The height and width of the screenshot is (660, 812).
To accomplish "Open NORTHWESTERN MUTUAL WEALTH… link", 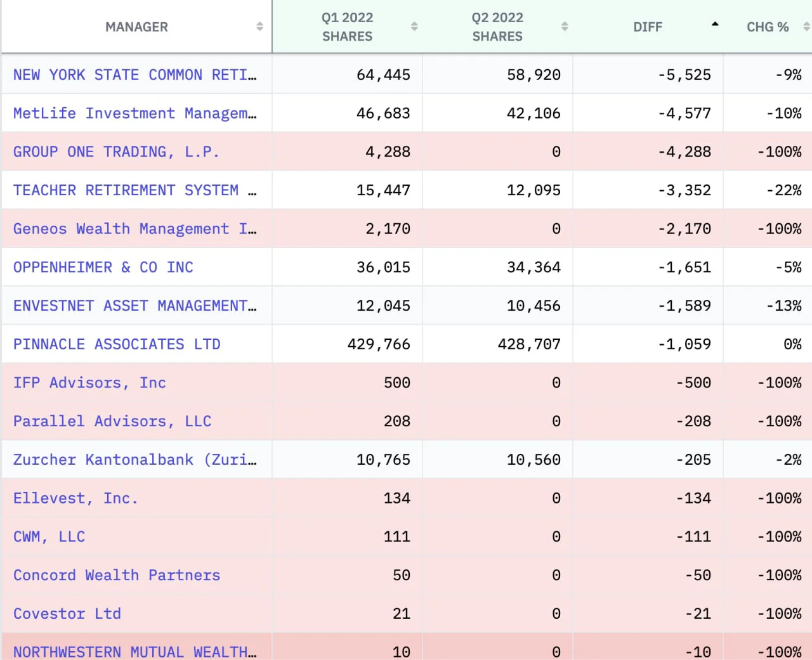I will [x=135, y=652].
